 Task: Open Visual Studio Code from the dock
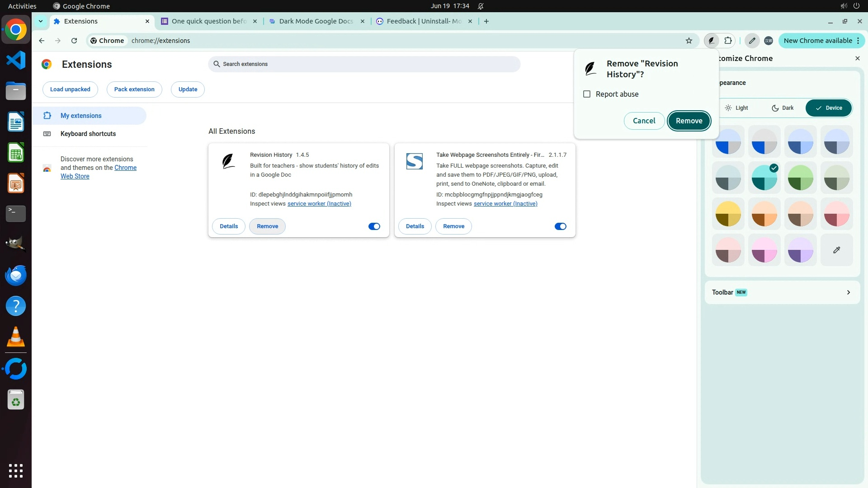tap(16, 60)
